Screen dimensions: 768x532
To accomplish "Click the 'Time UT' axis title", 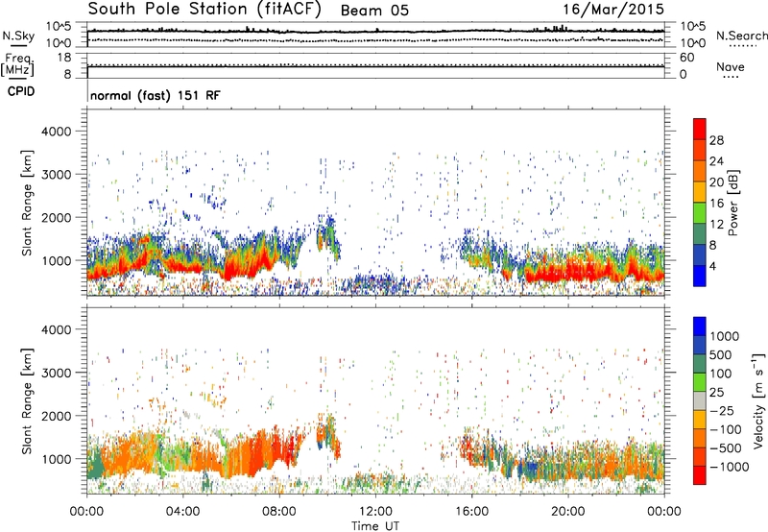I will (x=375, y=526).
